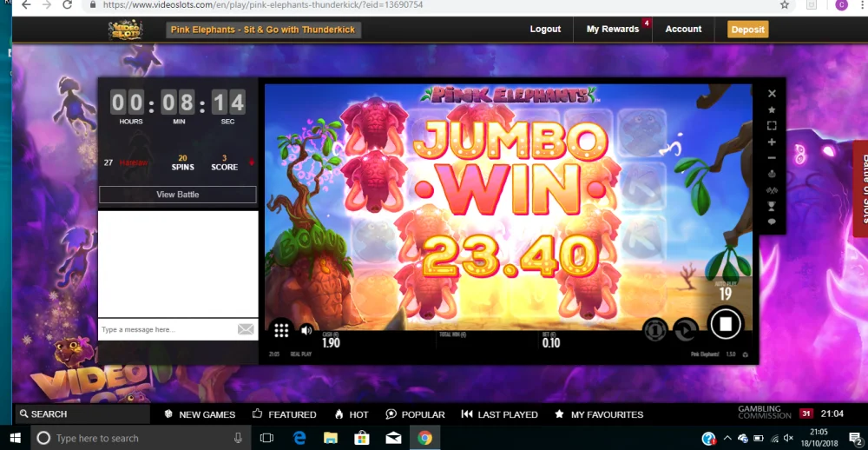Click the crossed flags battle icon
Image resolution: width=868 pixels, height=450 pixels.
pyautogui.click(x=772, y=190)
